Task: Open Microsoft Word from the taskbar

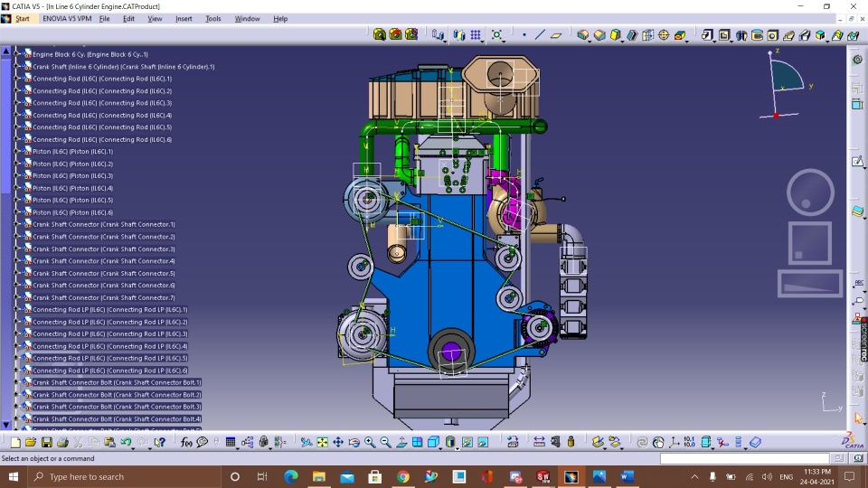Action: 627,476
